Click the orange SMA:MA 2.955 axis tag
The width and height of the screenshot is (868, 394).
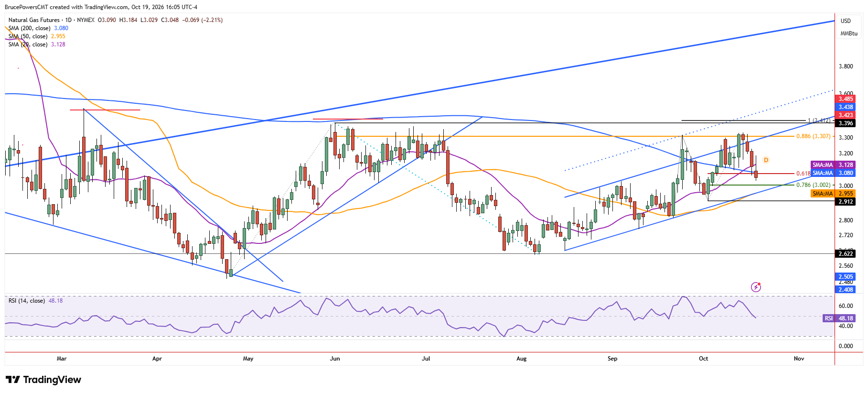(833, 194)
